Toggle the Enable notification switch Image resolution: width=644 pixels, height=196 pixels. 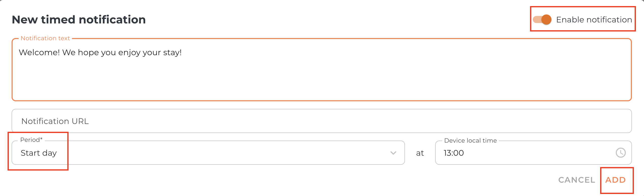click(542, 20)
